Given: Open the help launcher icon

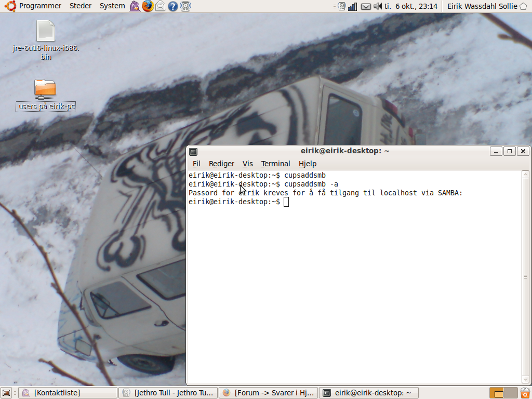Looking at the screenshot, I should pyautogui.click(x=172, y=6).
